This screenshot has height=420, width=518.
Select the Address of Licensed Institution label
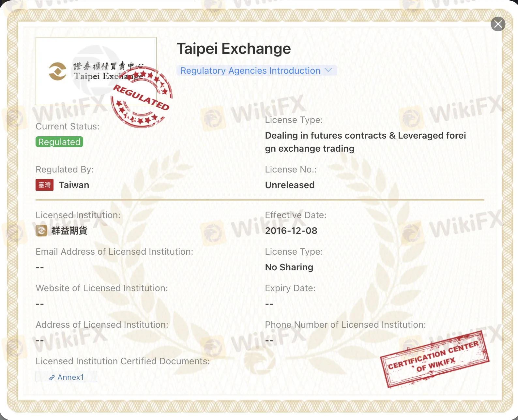point(102,324)
